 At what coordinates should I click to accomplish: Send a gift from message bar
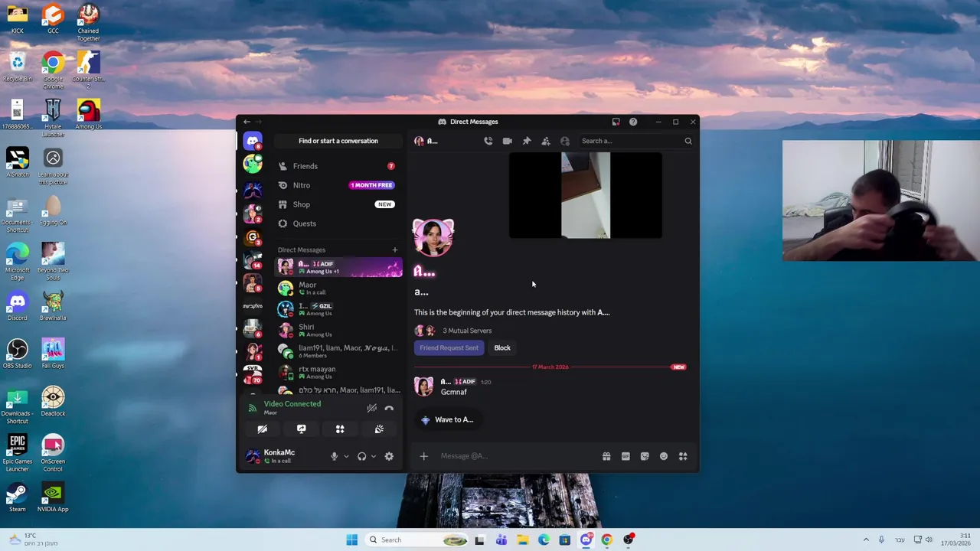pos(606,456)
